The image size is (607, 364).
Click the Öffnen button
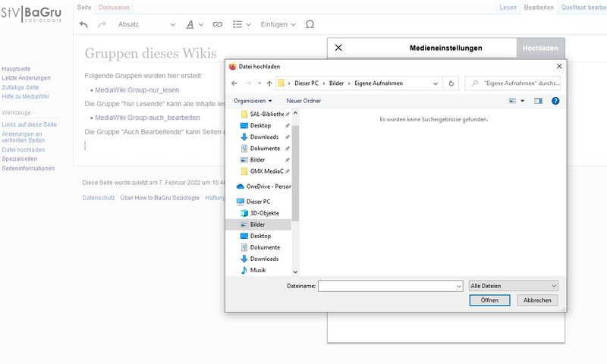[489, 300]
